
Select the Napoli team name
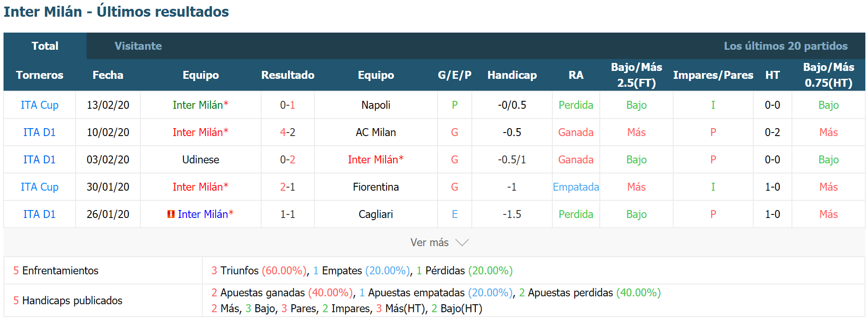tap(376, 105)
